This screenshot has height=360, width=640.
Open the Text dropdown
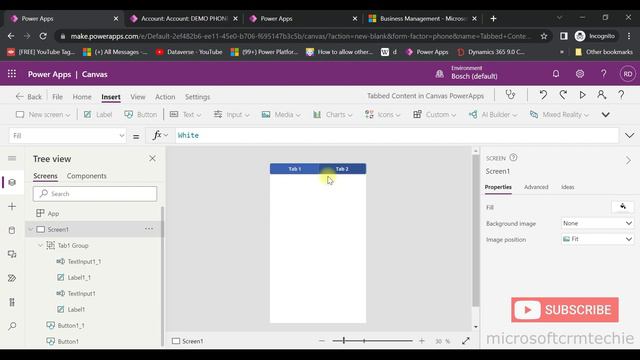coord(185,115)
